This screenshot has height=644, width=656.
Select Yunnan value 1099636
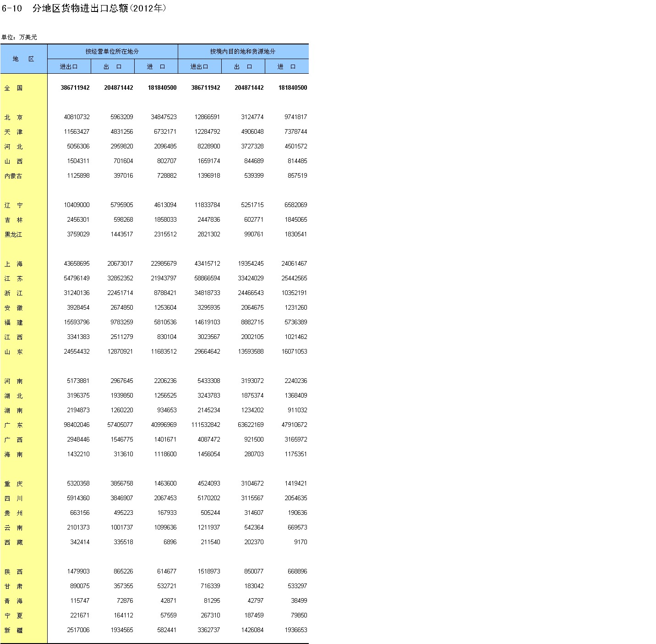[165, 527]
